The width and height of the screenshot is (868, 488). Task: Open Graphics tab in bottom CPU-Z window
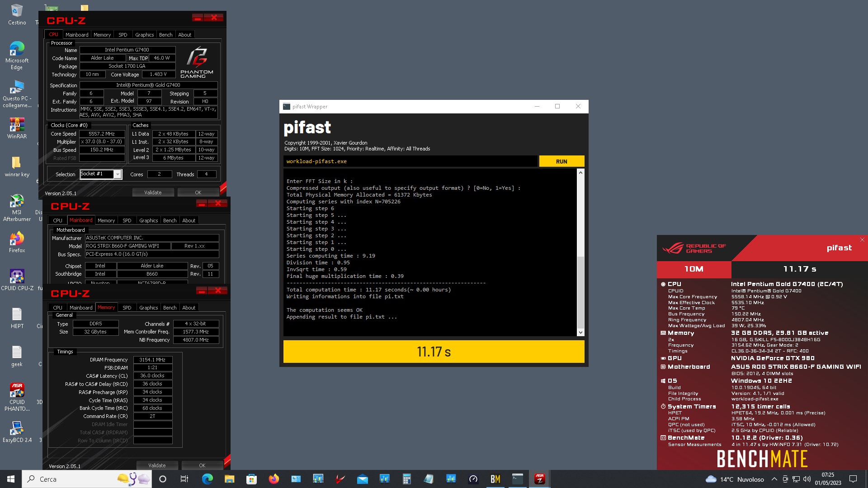149,308
